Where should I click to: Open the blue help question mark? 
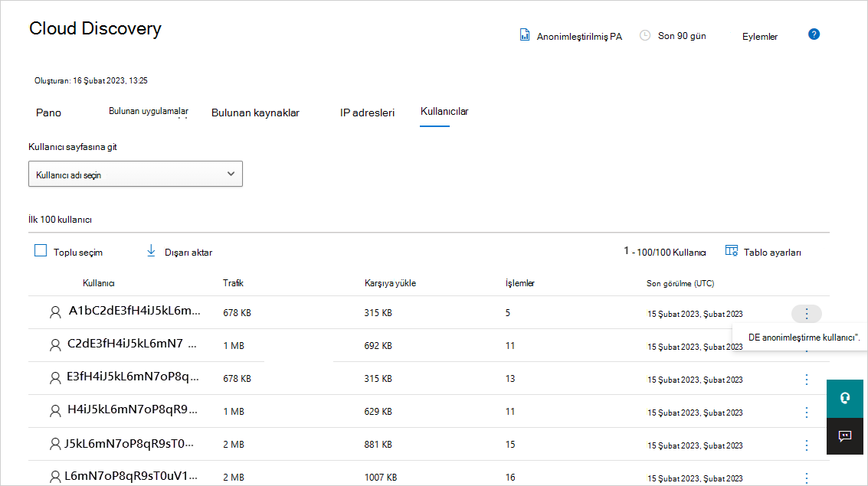[814, 34]
